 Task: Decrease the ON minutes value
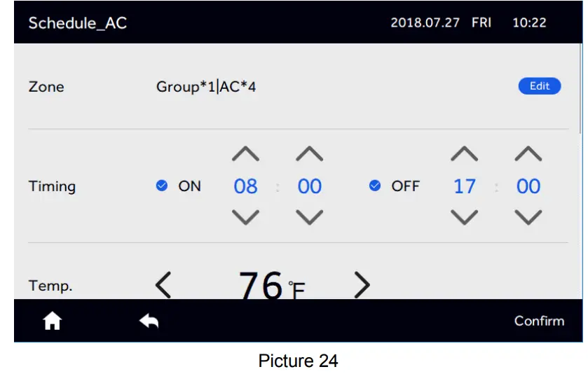(x=309, y=217)
